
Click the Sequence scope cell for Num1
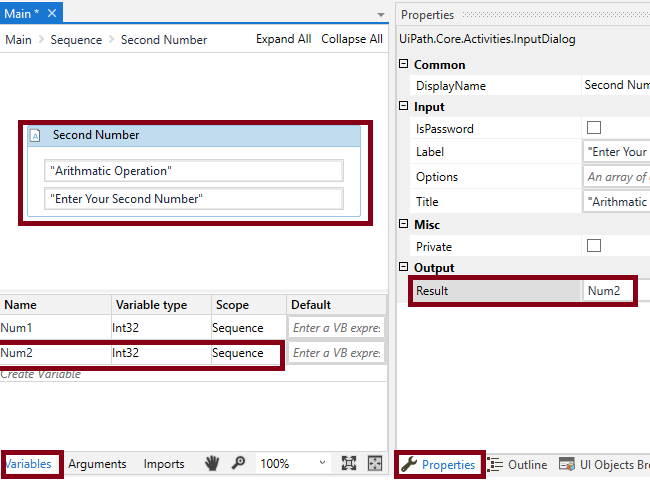pyautogui.click(x=248, y=328)
